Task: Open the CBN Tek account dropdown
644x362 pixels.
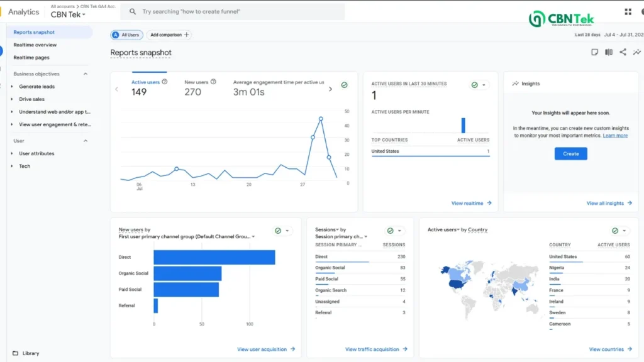Action: 68,15
